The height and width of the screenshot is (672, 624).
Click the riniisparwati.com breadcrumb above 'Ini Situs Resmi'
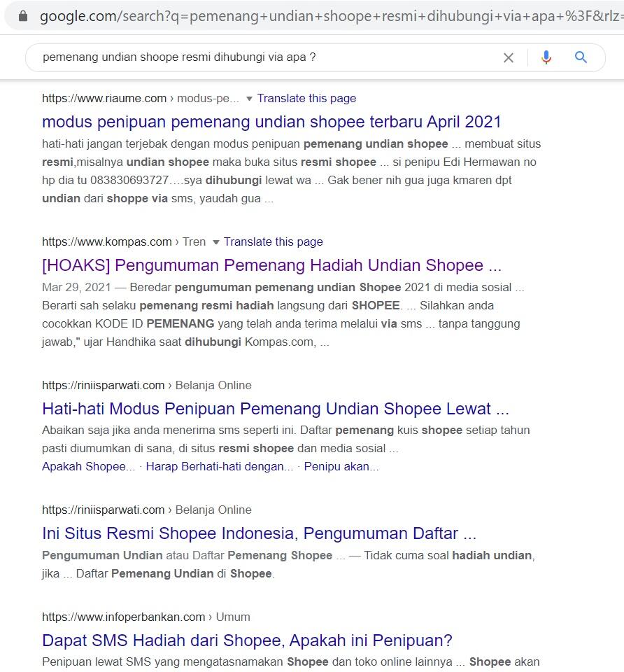(x=146, y=510)
